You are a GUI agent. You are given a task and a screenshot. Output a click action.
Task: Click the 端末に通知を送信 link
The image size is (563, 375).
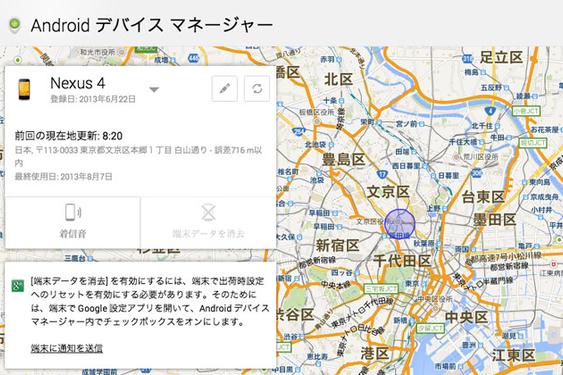67,348
